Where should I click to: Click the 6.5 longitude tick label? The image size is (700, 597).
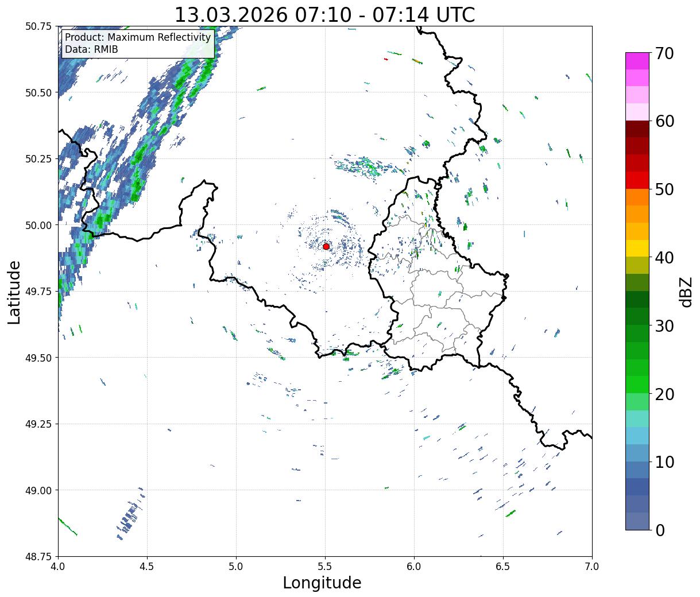coord(503,567)
